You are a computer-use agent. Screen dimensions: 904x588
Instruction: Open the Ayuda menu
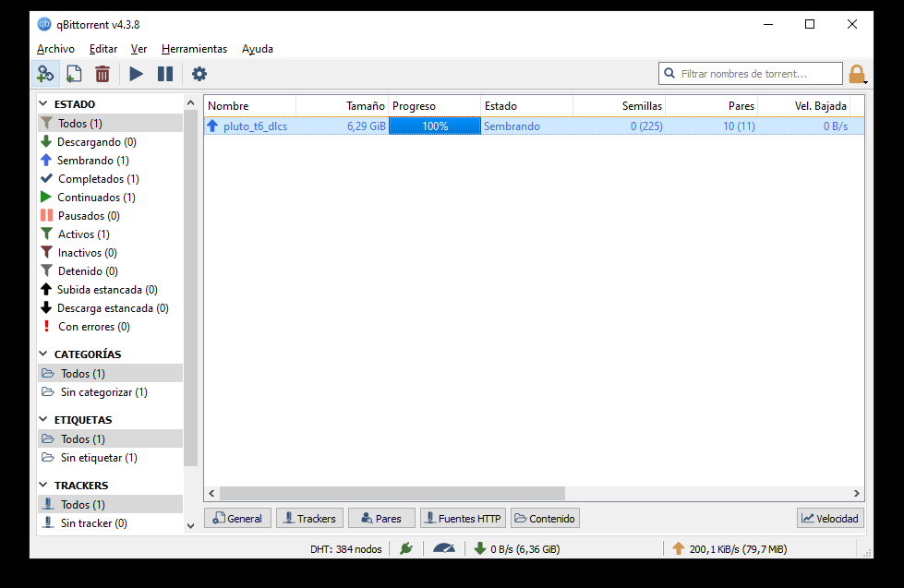(x=257, y=49)
